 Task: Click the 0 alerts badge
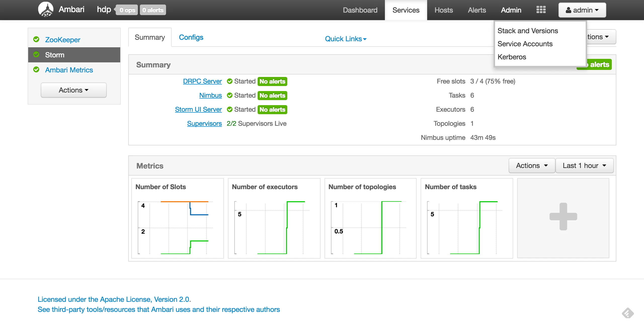(x=153, y=10)
